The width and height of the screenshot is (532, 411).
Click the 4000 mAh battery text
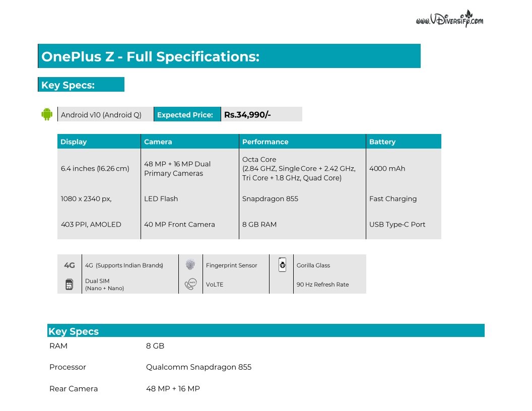click(387, 169)
